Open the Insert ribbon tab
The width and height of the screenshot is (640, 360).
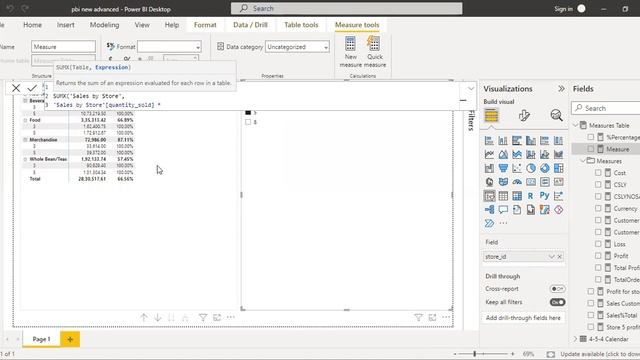tap(65, 25)
